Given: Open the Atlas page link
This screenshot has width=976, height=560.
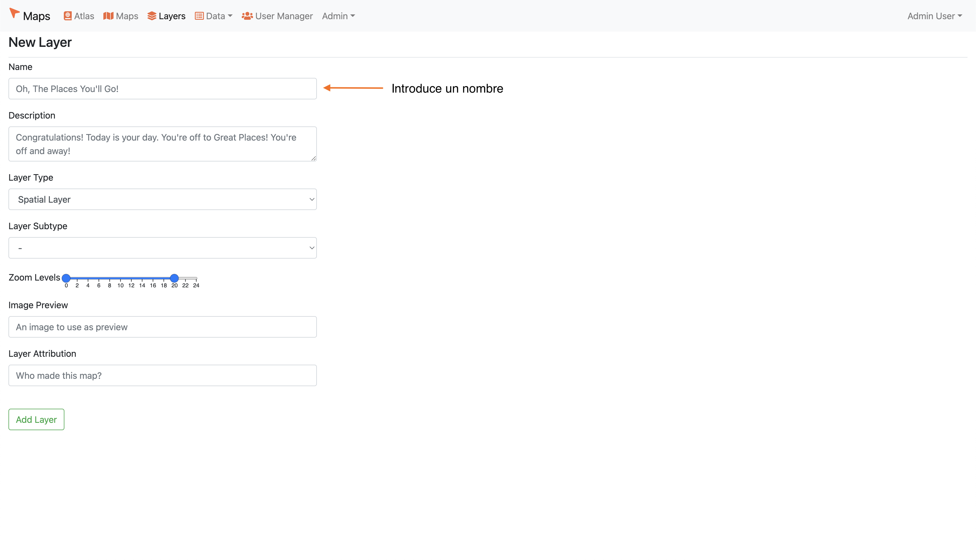Looking at the screenshot, I should point(79,16).
